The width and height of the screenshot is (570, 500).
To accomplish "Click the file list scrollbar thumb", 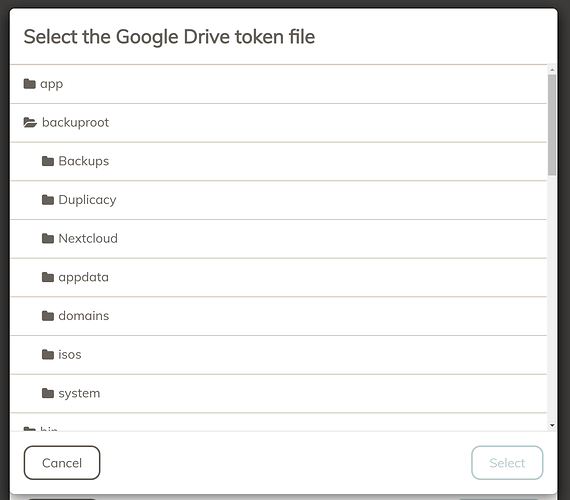I will tap(552, 125).
